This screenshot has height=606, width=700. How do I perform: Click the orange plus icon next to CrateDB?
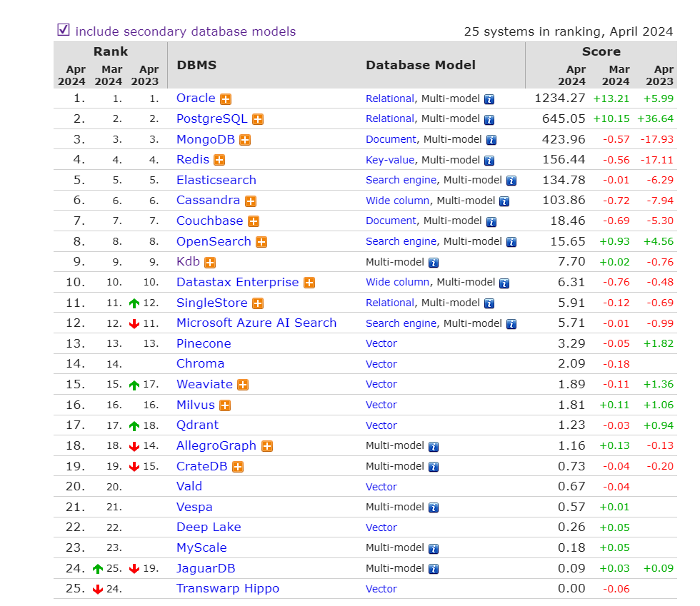tap(238, 467)
